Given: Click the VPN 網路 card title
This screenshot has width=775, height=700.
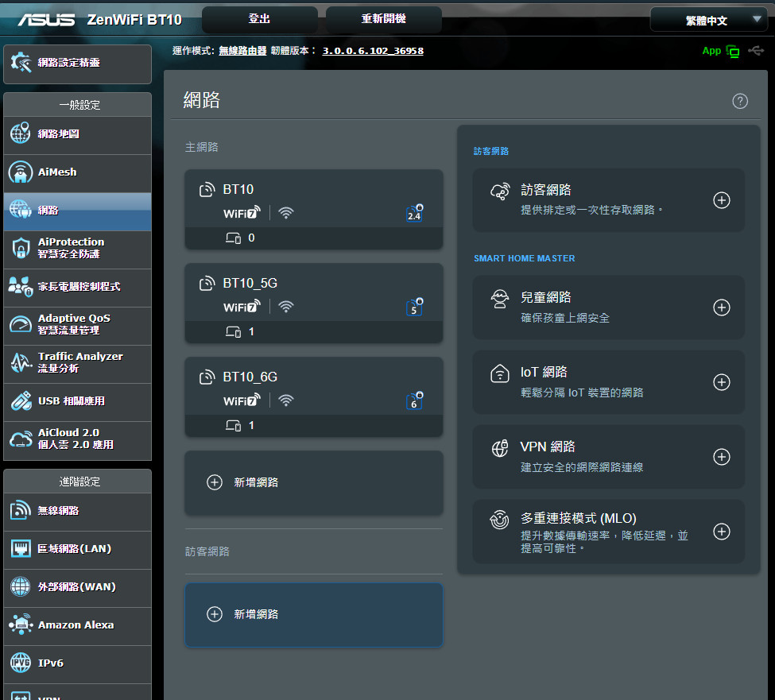Looking at the screenshot, I should tap(547, 446).
